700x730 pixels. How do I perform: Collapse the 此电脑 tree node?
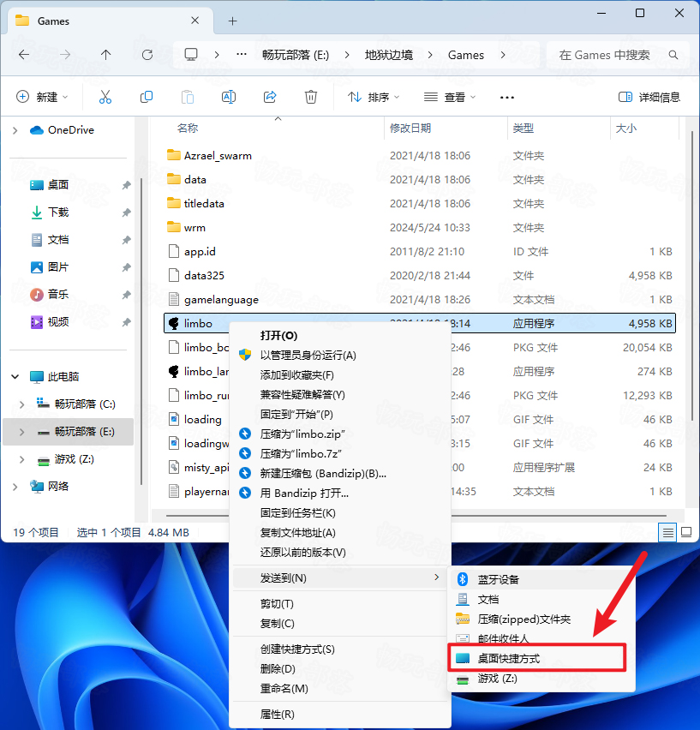click(15, 377)
